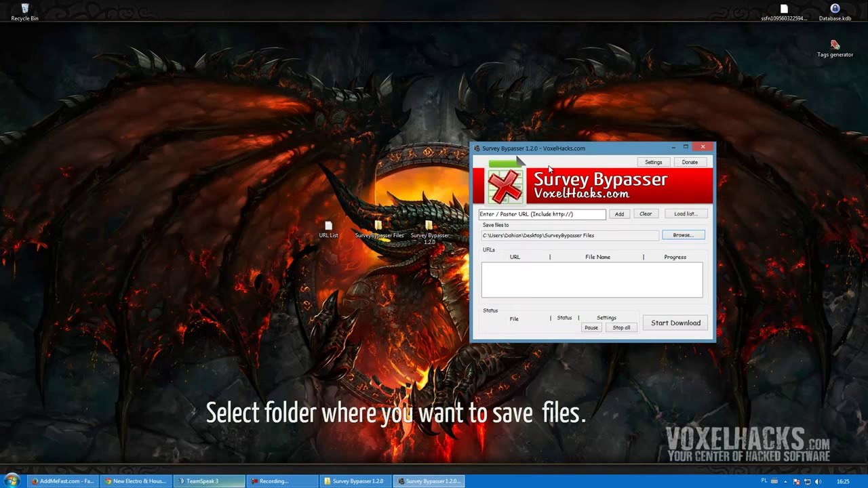This screenshot has width=868, height=488.
Task: Select the Survey Bypasser 1.2.0 folder icon
Action: point(429,232)
